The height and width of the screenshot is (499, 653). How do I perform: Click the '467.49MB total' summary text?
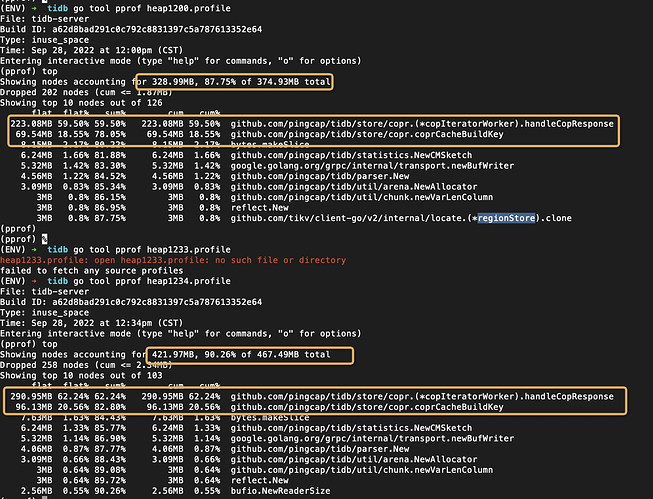coord(294,354)
